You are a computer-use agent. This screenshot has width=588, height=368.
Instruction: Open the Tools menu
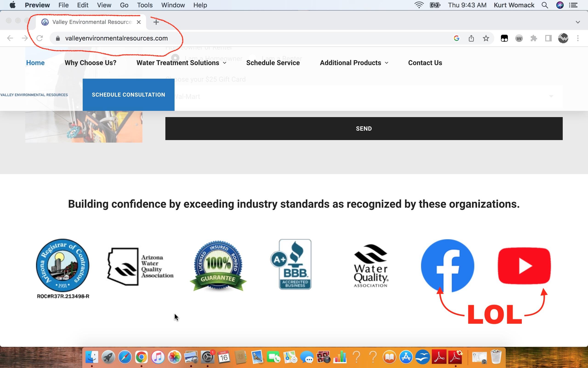point(145,5)
